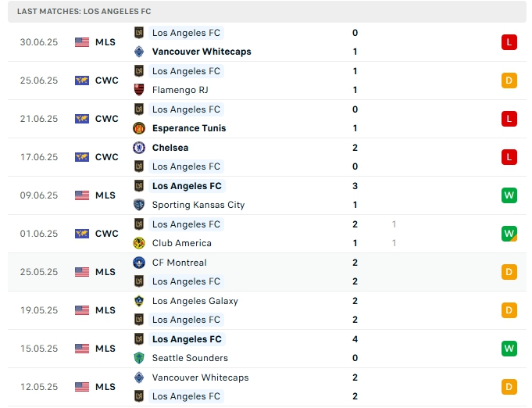
Task: Click the Last Matches: Los Angeles FC header
Action: pyautogui.click(x=84, y=12)
